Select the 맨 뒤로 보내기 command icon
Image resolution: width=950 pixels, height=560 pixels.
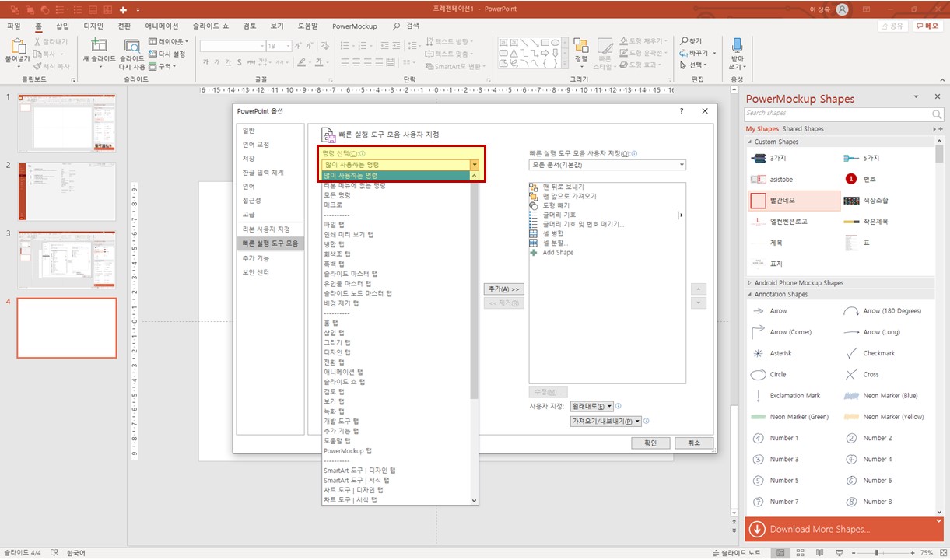tap(533, 187)
